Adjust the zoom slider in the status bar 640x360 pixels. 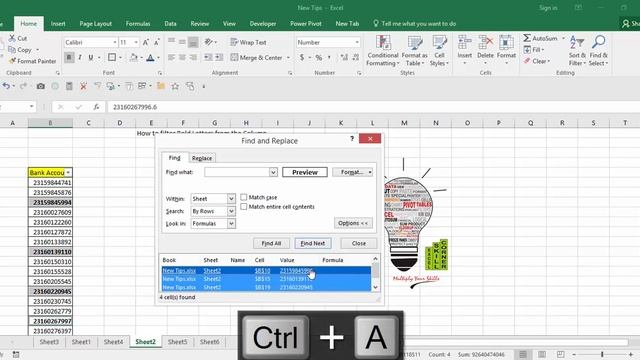[x=602, y=354]
